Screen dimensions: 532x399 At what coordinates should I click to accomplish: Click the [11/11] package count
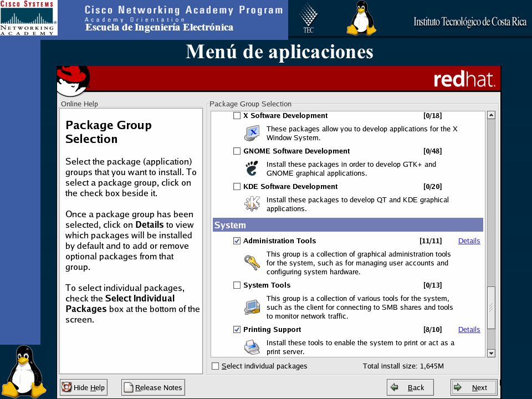tap(431, 241)
